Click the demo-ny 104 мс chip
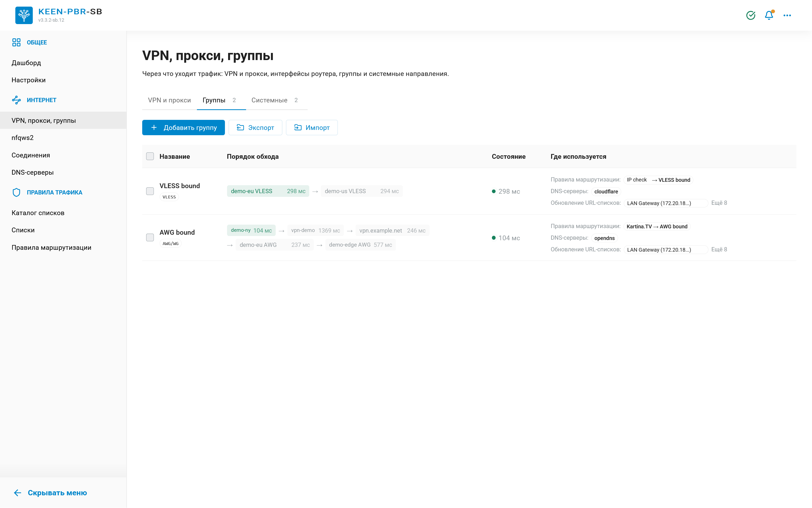Image resolution: width=812 pixels, height=508 pixels. [251, 230]
